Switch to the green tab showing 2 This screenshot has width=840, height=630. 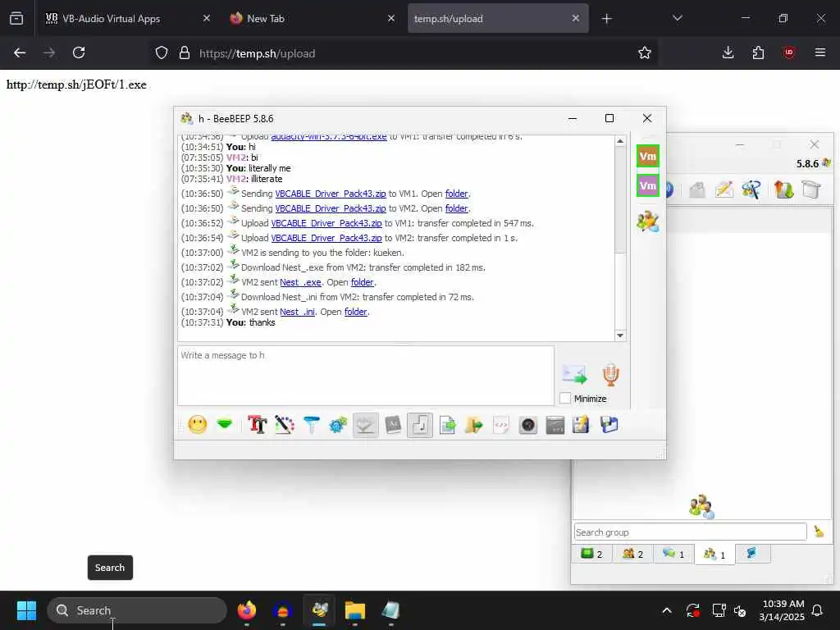tap(592, 554)
